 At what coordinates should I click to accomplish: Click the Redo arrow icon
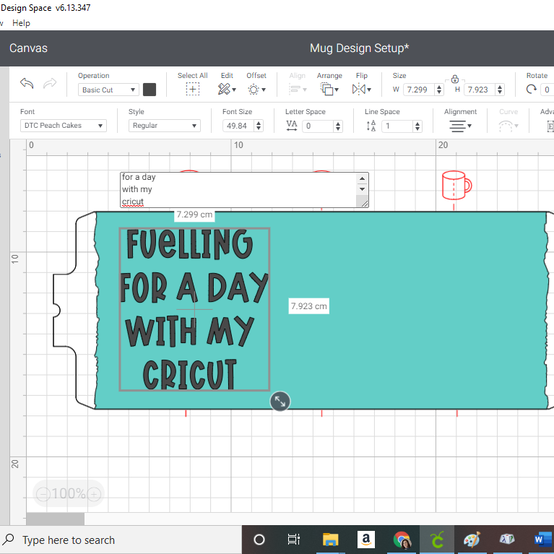50,83
